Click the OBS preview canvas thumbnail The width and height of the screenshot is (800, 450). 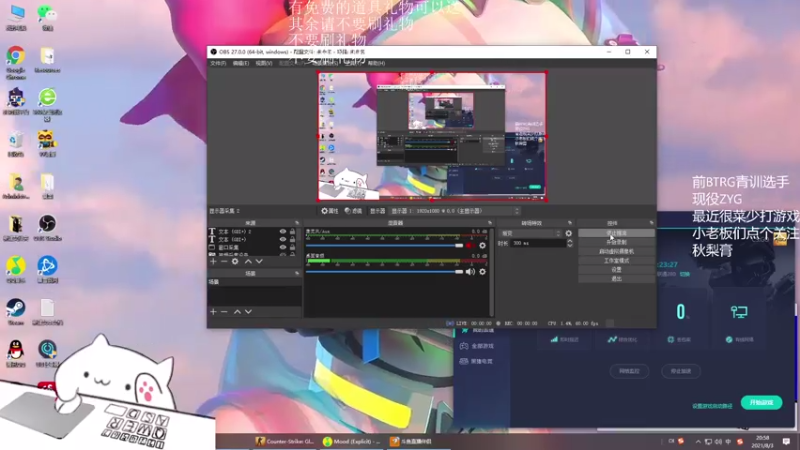coord(432,136)
